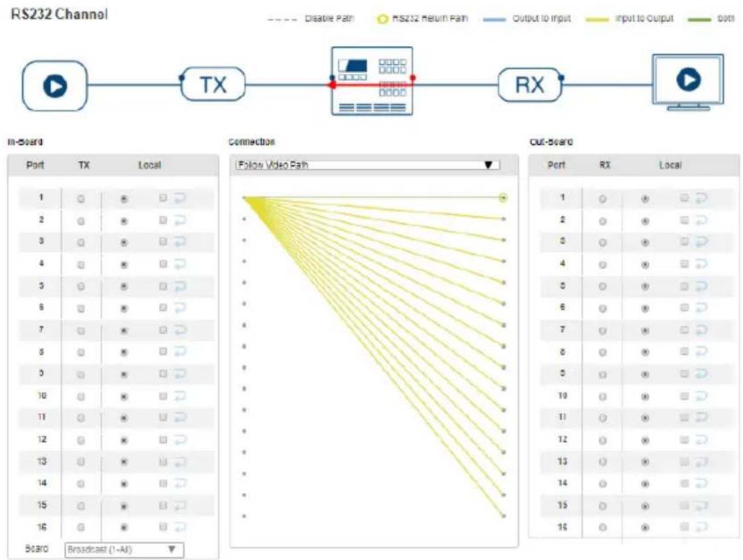Click Out-Board port 13 return path icon
Viewport: 743px width, 560px height.
tap(701, 462)
